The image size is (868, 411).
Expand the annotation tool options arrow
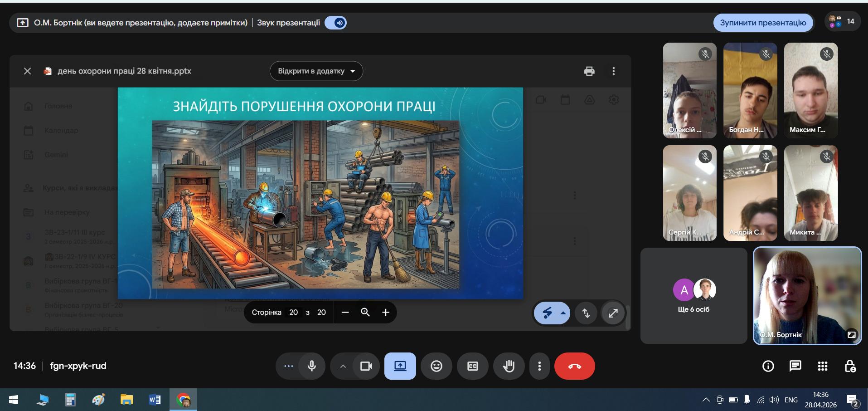[x=563, y=313]
